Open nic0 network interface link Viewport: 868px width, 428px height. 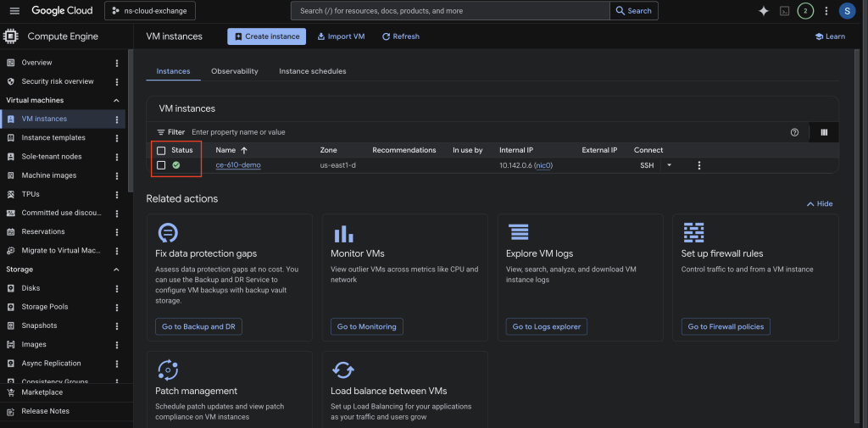[543, 165]
